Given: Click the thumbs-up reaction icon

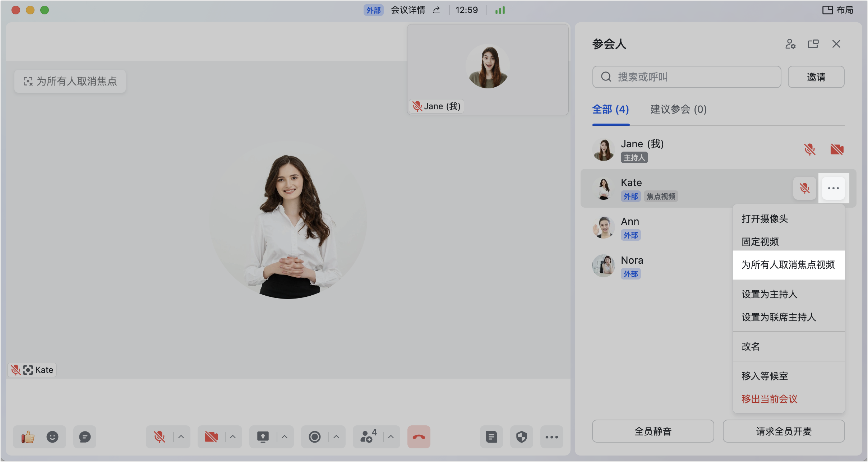Looking at the screenshot, I should click(x=28, y=437).
